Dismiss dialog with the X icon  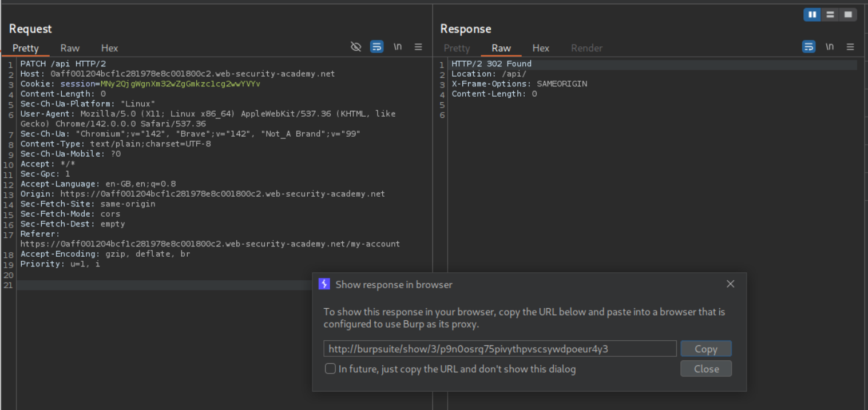[730, 284]
